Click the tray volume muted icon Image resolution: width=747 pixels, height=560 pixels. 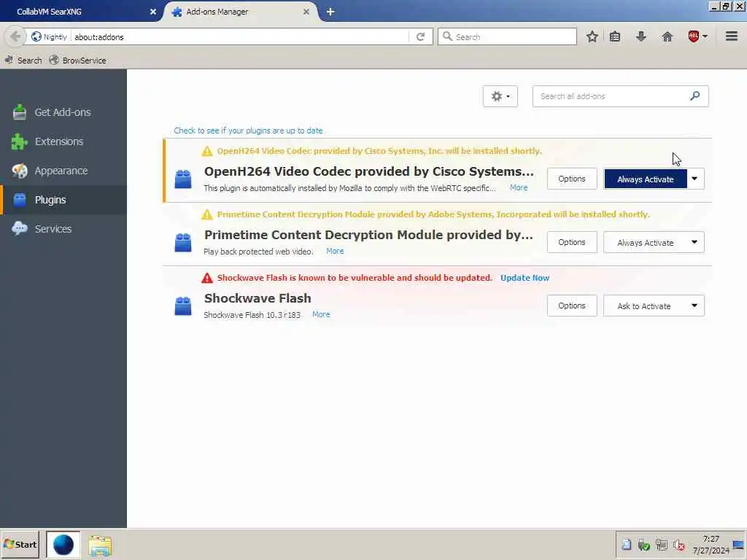[x=679, y=545]
